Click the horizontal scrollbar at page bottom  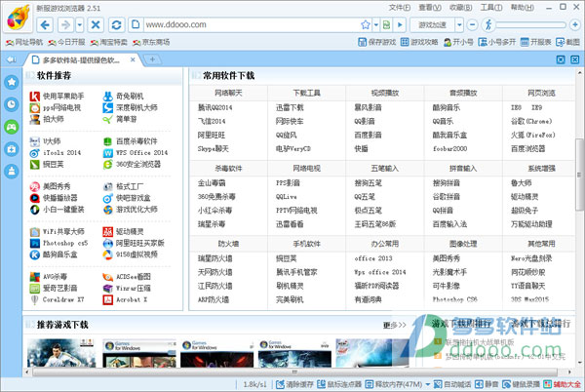[294, 372]
